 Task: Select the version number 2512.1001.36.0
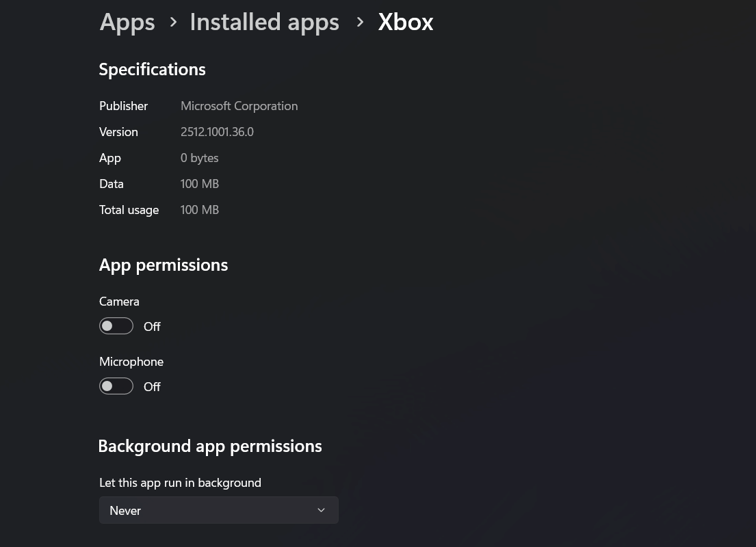(x=217, y=132)
